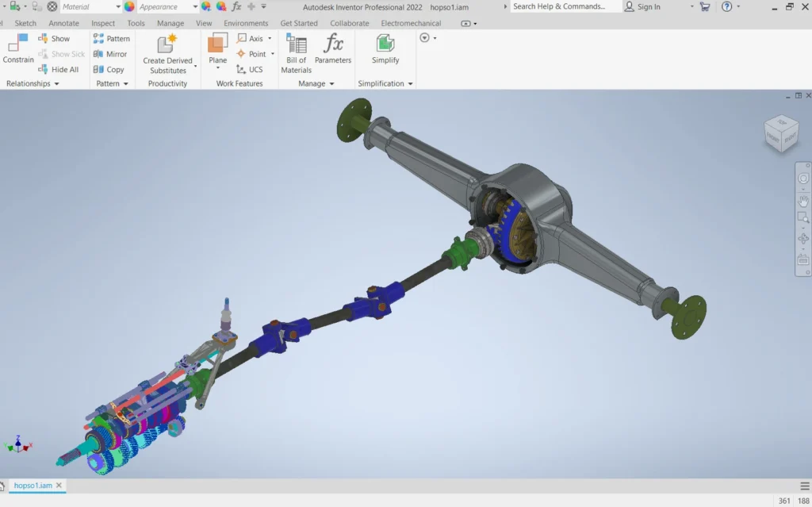The height and width of the screenshot is (507, 812).
Task: Open the Bill of Materials
Action: pyautogui.click(x=296, y=53)
